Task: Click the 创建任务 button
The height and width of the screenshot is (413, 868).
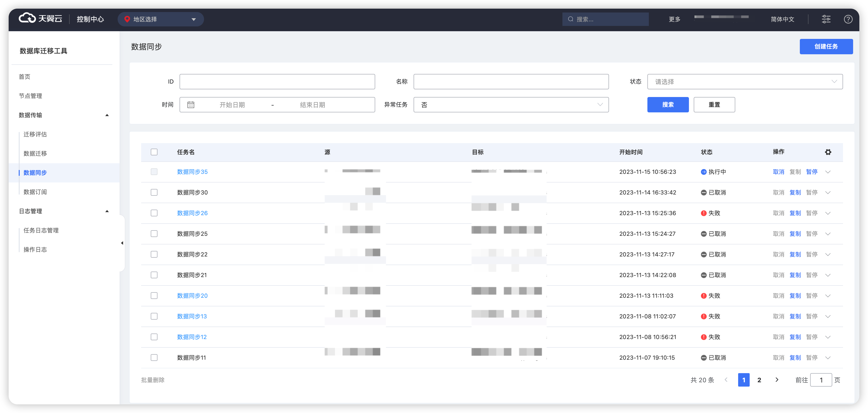Action: click(826, 47)
